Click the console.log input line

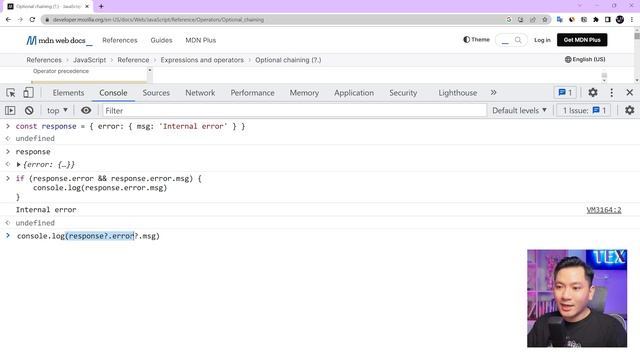pos(88,236)
